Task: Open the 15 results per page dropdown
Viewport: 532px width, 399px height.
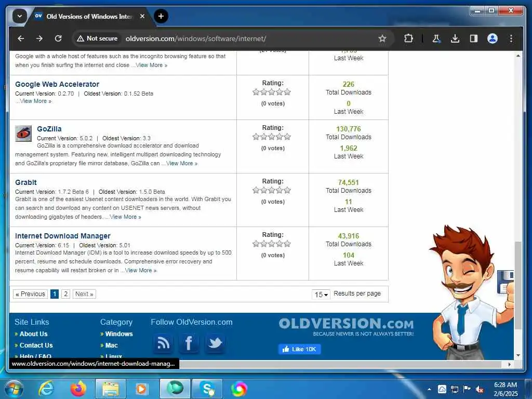Action: [x=321, y=294]
